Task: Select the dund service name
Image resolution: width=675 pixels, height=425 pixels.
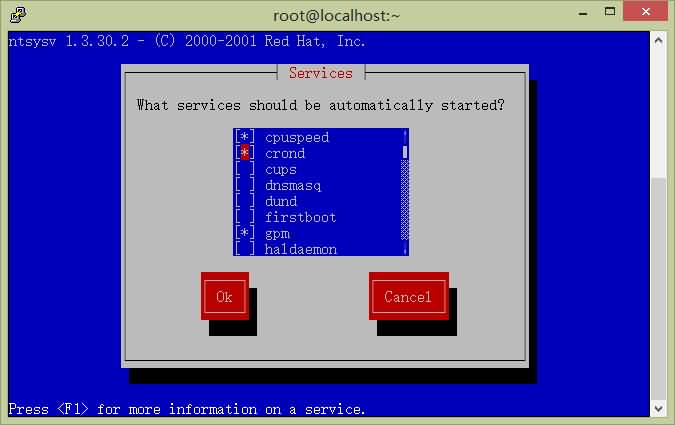Action: [281, 202]
